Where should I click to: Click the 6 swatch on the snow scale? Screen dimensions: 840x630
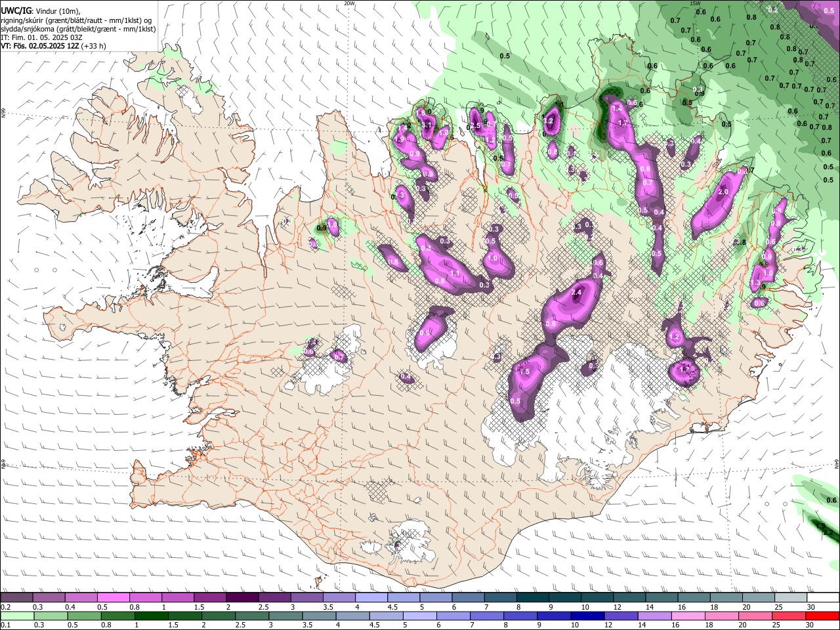(x=468, y=597)
